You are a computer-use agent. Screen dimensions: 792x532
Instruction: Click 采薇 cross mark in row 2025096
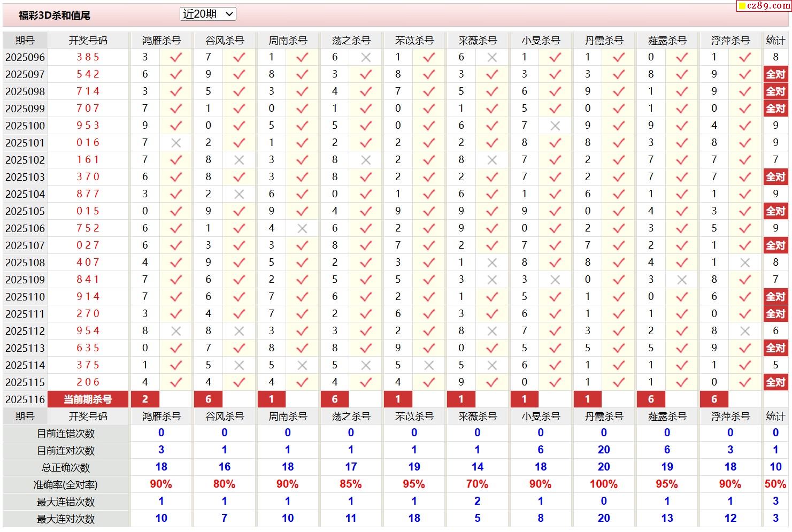click(x=492, y=57)
